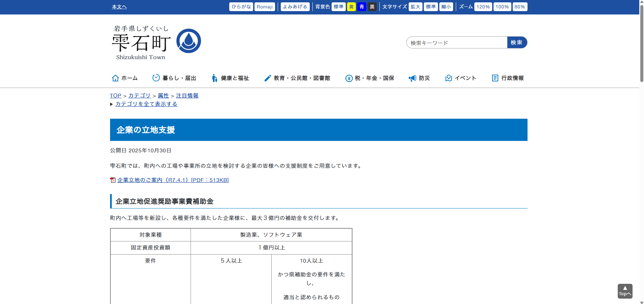The width and height of the screenshot is (644, 304).
Task: Click the document icon beside 行政情報
Action: click(495, 78)
